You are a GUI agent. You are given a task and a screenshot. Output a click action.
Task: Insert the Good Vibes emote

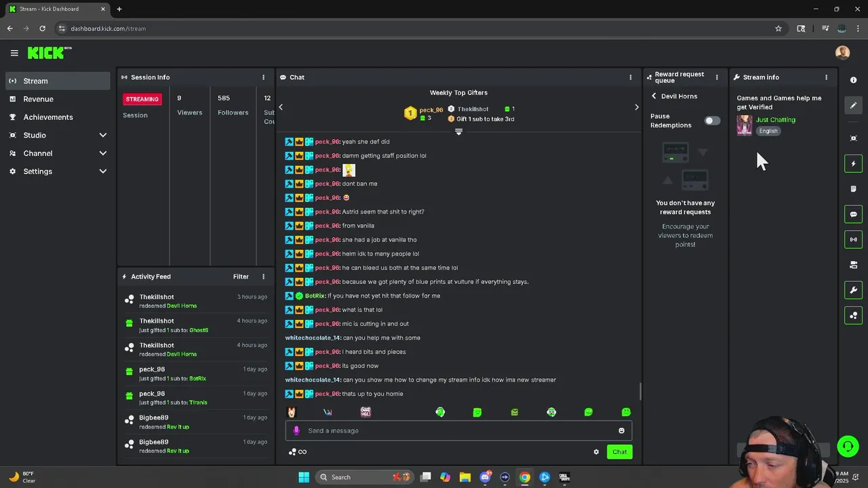pos(366,412)
